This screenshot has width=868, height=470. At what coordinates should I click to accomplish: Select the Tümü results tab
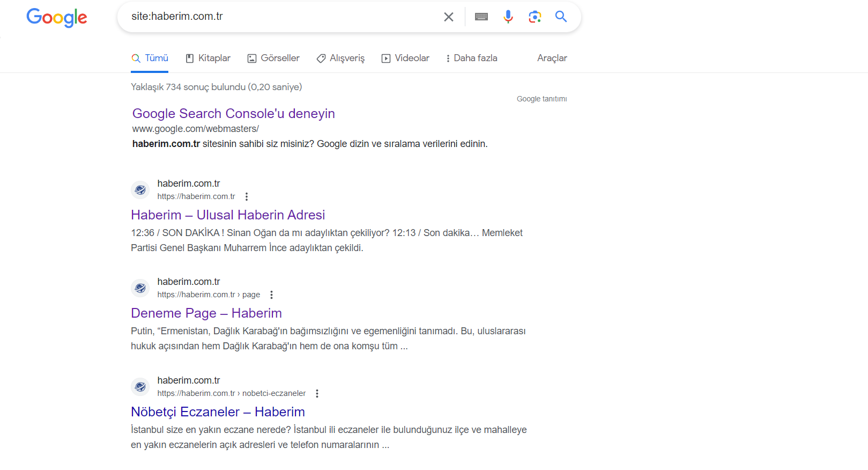click(150, 58)
